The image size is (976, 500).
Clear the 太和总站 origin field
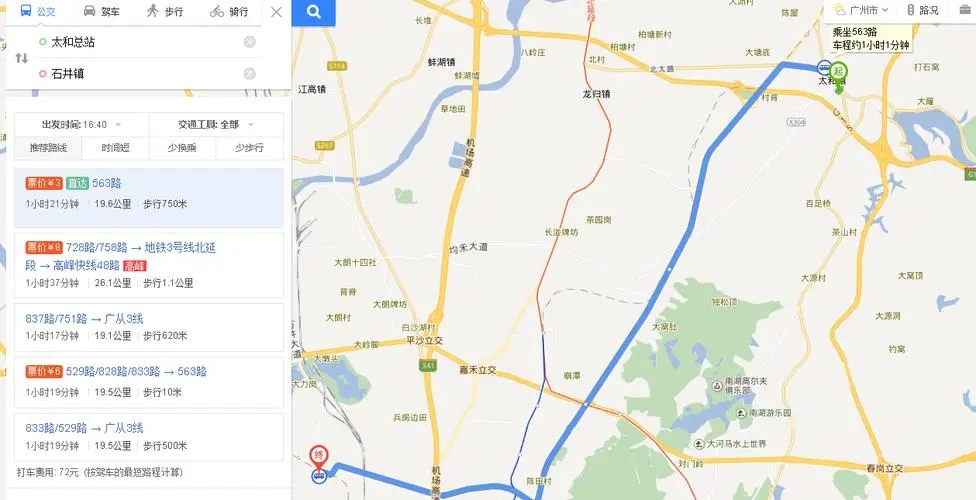click(250, 42)
